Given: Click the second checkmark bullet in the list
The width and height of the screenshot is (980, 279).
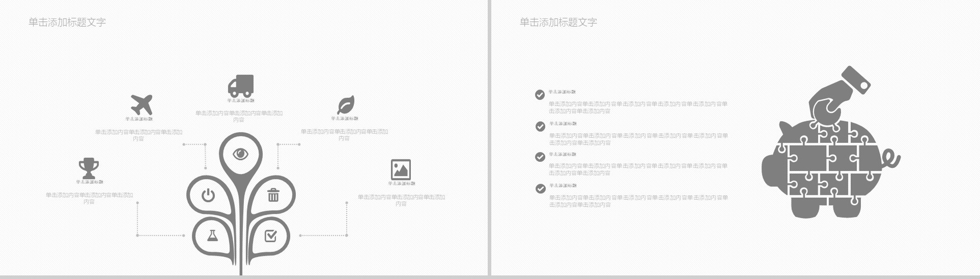Looking at the screenshot, I should coord(540,126).
